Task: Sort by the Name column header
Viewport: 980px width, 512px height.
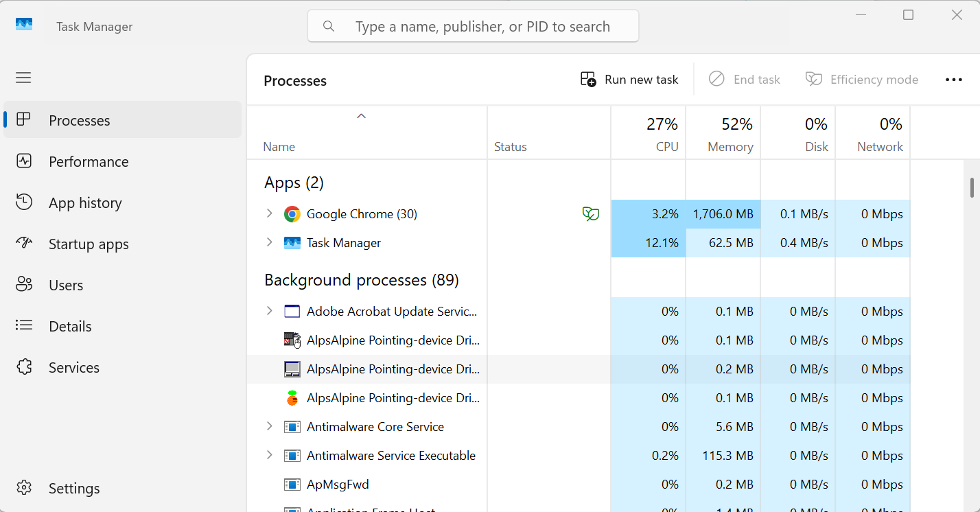Action: [x=367, y=133]
